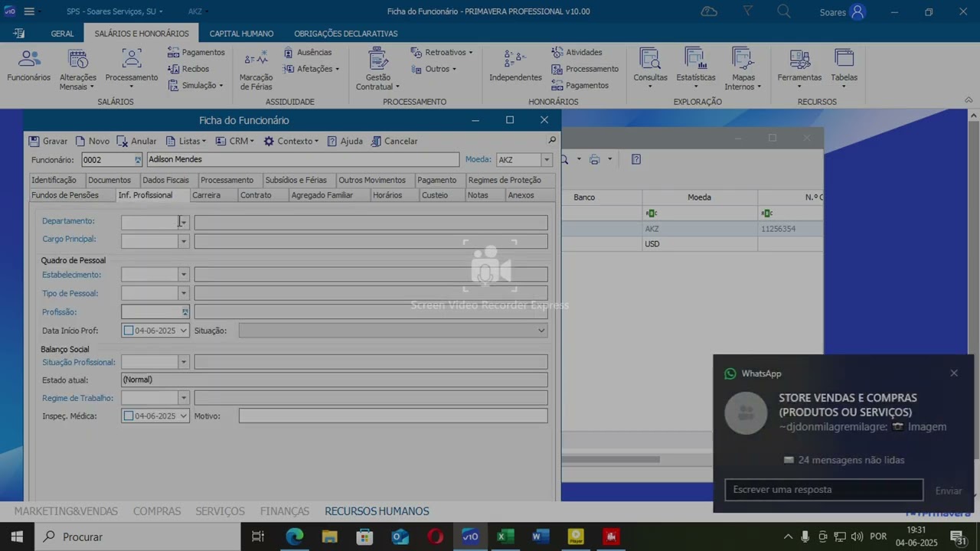Open the help icon in the background window

tap(636, 159)
